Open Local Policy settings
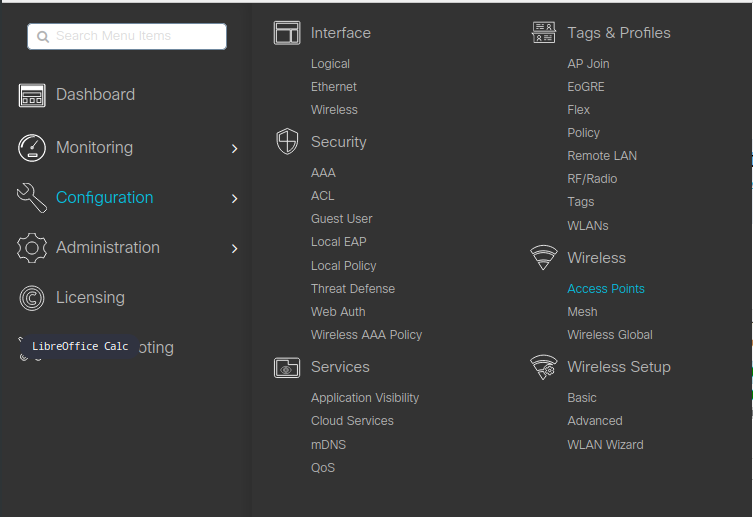This screenshot has height=517, width=753. click(343, 266)
